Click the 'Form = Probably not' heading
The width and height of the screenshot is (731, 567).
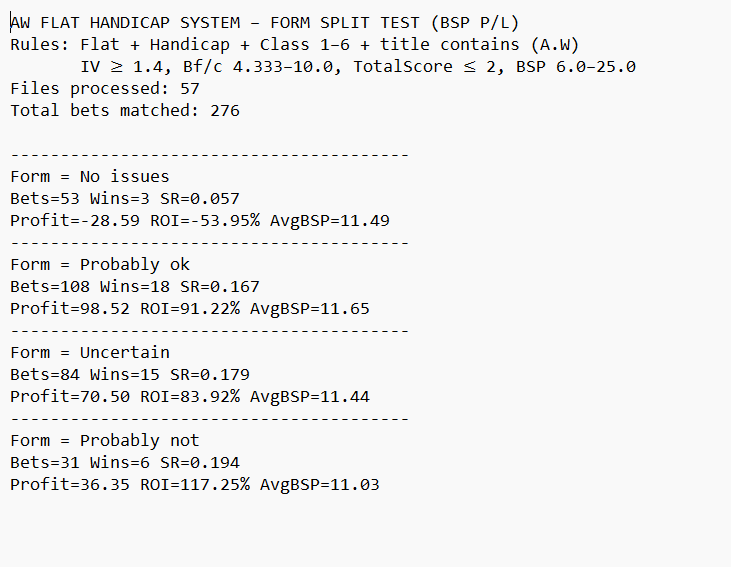point(105,440)
